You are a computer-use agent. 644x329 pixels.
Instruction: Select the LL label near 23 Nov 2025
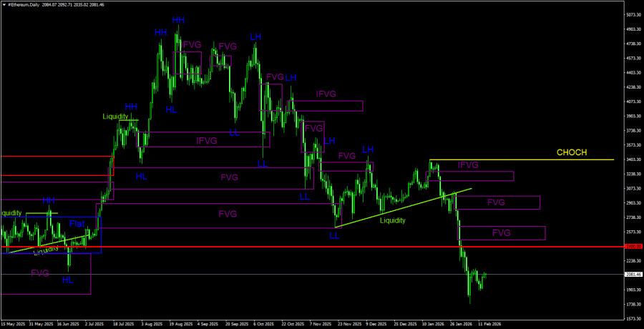tap(334, 235)
